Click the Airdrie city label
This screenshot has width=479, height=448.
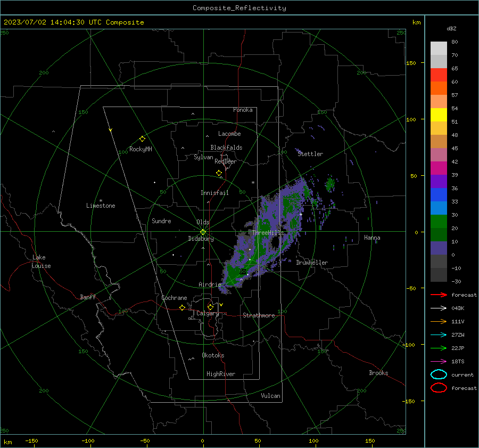pyautogui.click(x=210, y=284)
